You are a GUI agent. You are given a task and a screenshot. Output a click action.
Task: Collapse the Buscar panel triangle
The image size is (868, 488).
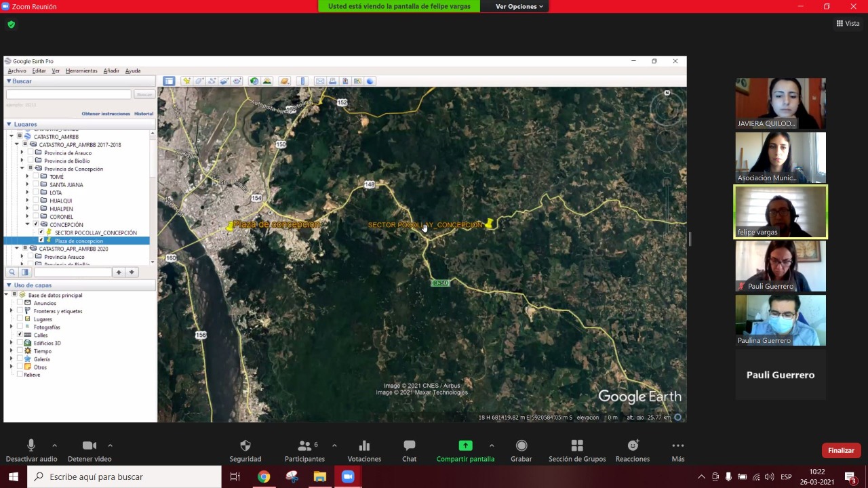coord(9,81)
